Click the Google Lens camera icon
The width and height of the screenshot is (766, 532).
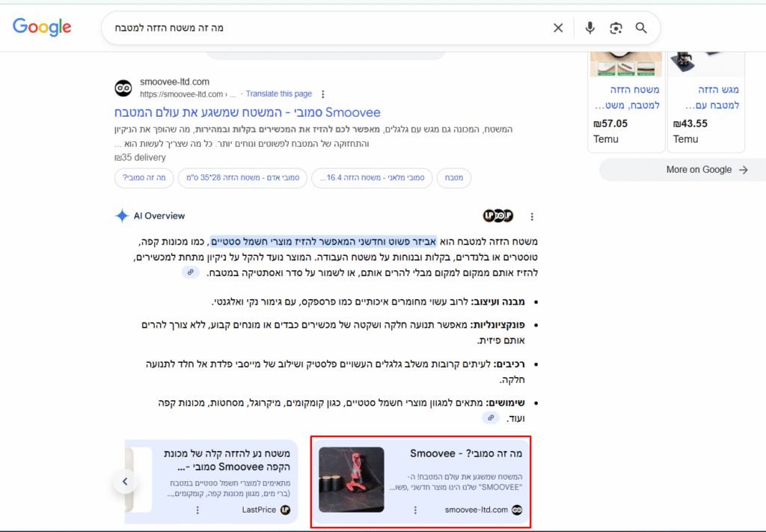click(615, 27)
